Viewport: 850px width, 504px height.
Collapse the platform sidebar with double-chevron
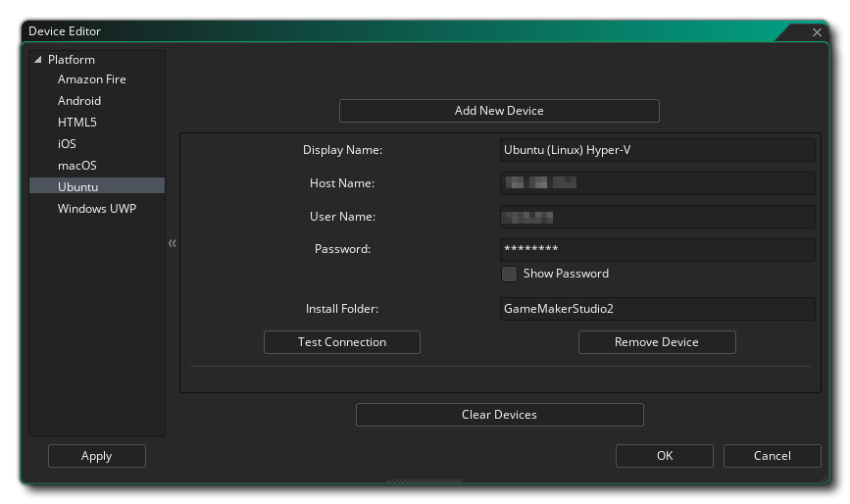(173, 243)
